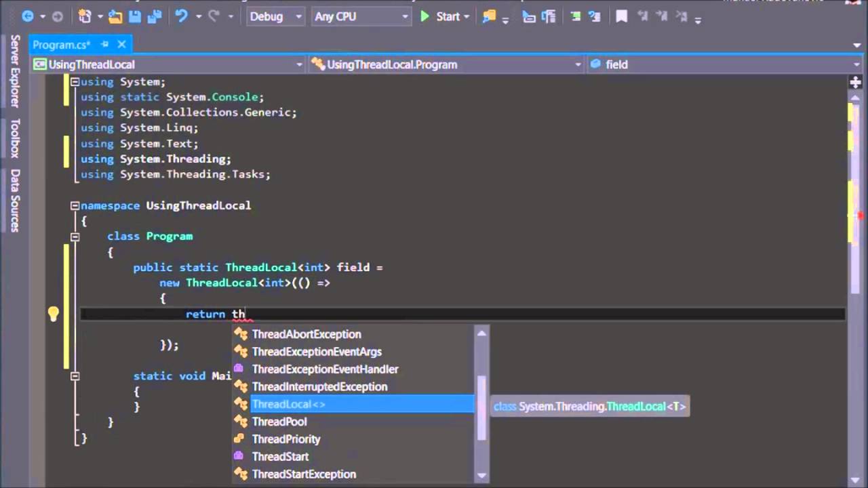Select the Program.cs tab
The height and width of the screenshot is (488, 868).
62,45
